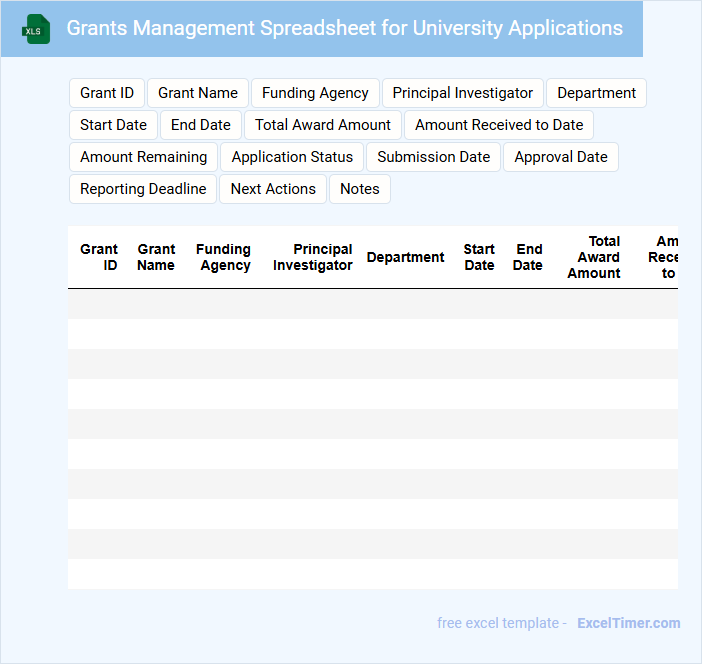Click the Funding Agency tag
The width and height of the screenshot is (702, 664).
[x=315, y=93]
